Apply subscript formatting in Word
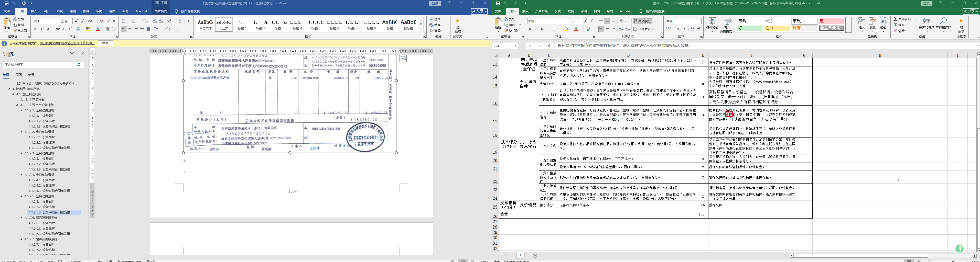The image size is (980, 262). [x=63, y=29]
